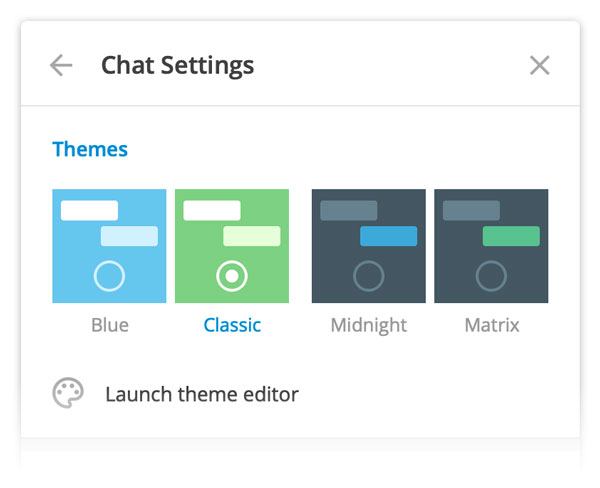Screen dimensions: 600x488
Task: Launch theme editor
Action: tap(201, 394)
